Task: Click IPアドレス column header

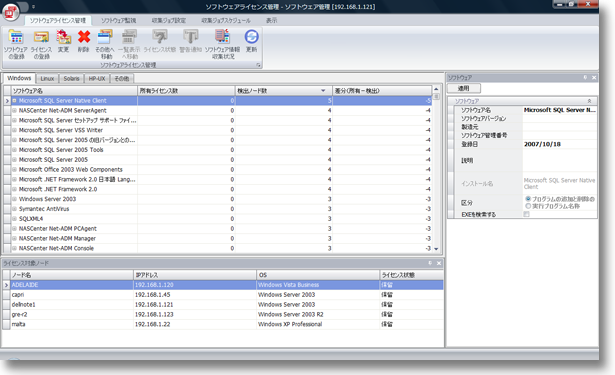Action: point(195,275)
